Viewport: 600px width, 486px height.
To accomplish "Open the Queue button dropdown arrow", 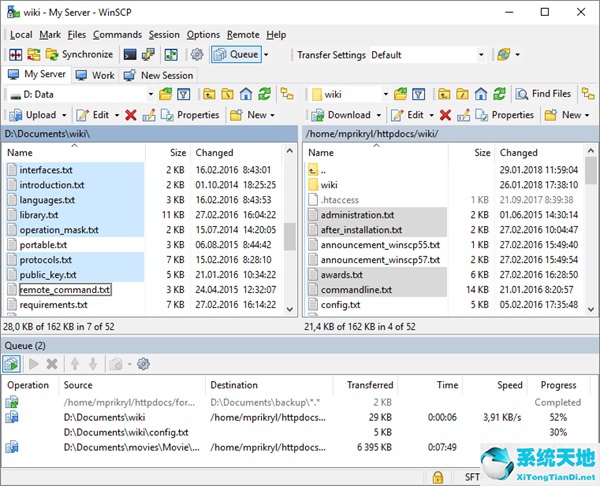I will point(266,55).
